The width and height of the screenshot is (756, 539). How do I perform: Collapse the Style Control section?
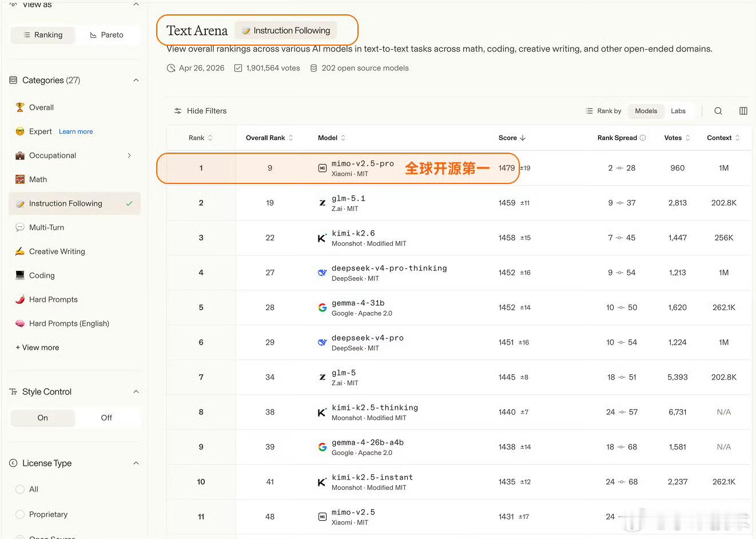coord(136,392)
